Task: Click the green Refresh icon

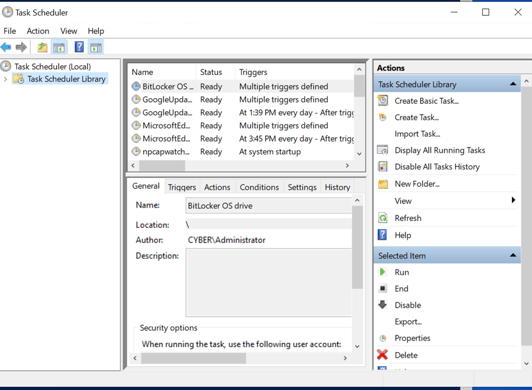Action: click(383, 218)
